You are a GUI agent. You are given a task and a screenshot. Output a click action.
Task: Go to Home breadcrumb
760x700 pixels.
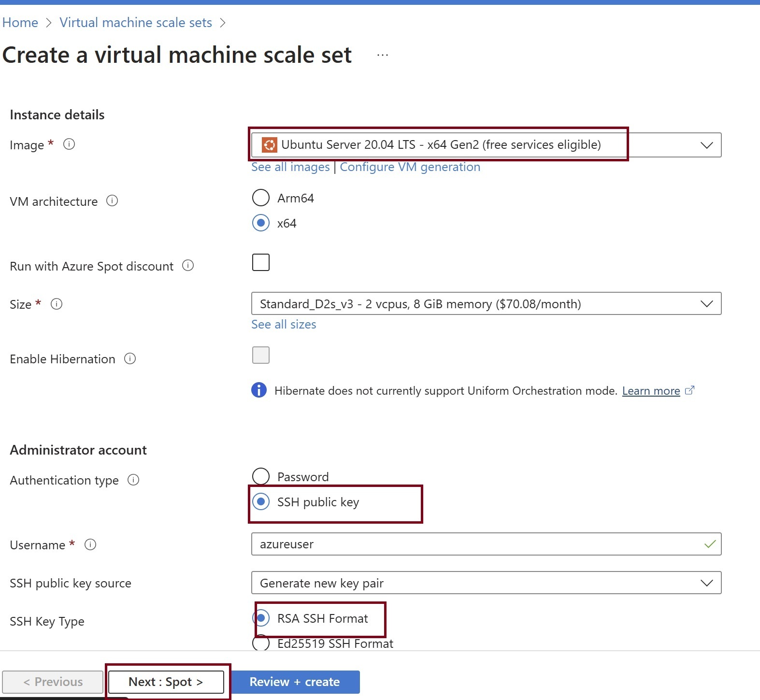(x=20, y=23)
